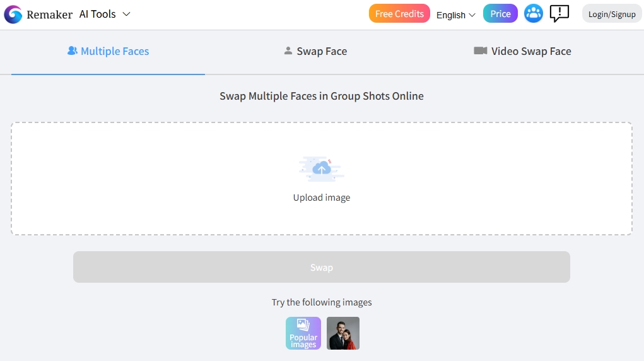The height and width of the screenshot is (361, 644).
Task: Switch to the Multiple Faces tab
Action: pyautogui.click(x=108, y=51)
